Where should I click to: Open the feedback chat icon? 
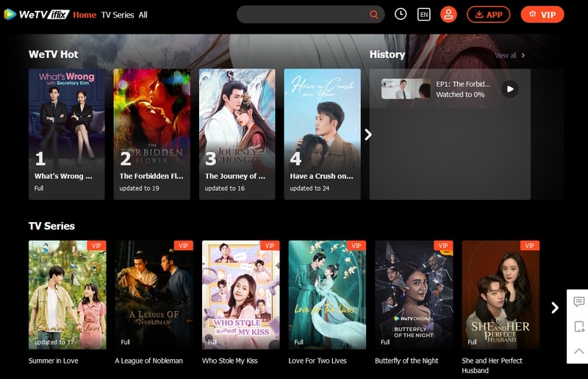click(x=578, y=302)
